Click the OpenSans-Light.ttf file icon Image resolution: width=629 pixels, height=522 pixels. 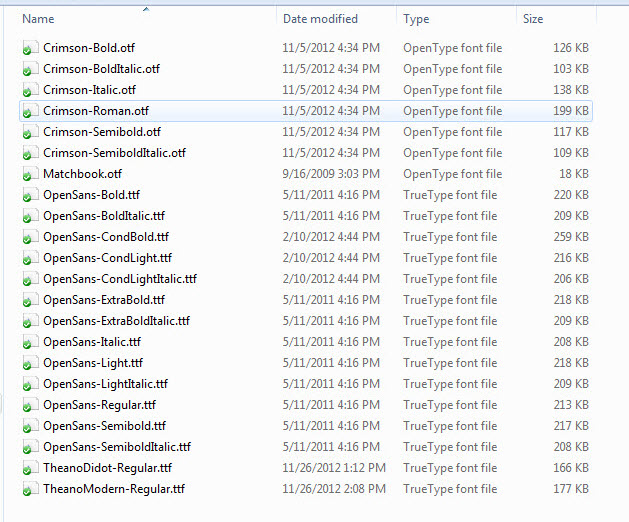point(29,363)
